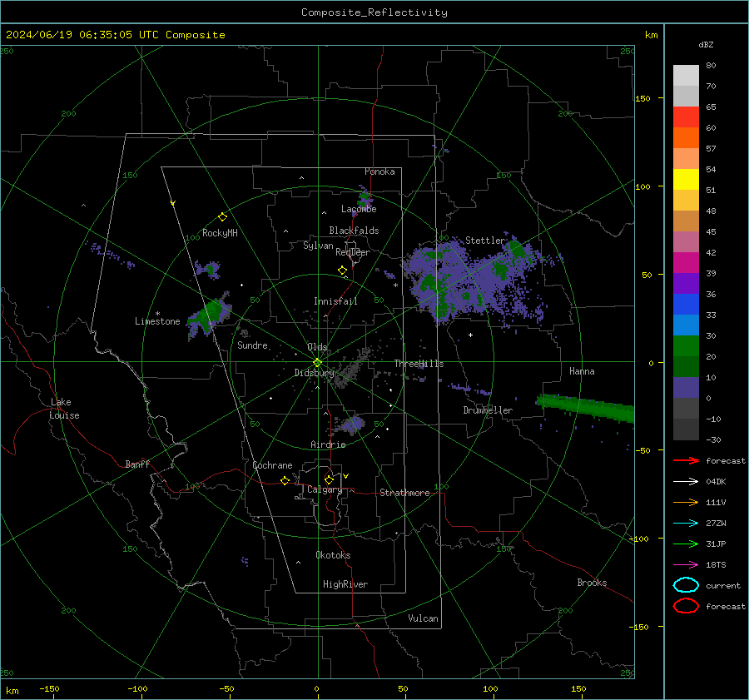Click the Calgary label

(325, 489)
